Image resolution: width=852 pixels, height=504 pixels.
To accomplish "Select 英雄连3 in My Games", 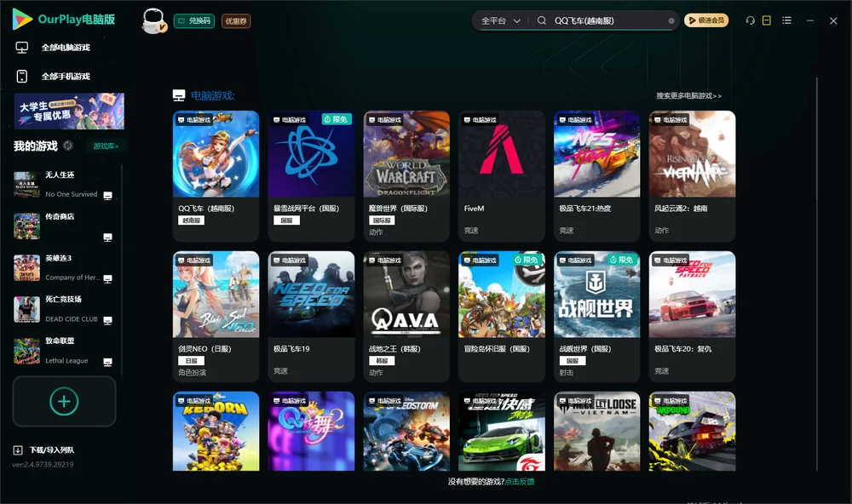I will click(64, 268).
